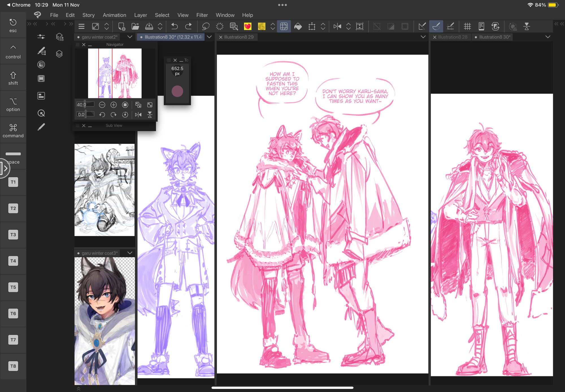Open the hamburger menu in the command bar

pyautogui.click(x=82, y=27)
